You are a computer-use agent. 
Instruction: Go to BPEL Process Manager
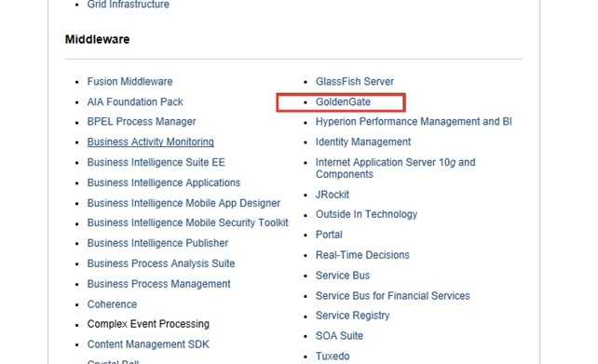pos(142,122)
